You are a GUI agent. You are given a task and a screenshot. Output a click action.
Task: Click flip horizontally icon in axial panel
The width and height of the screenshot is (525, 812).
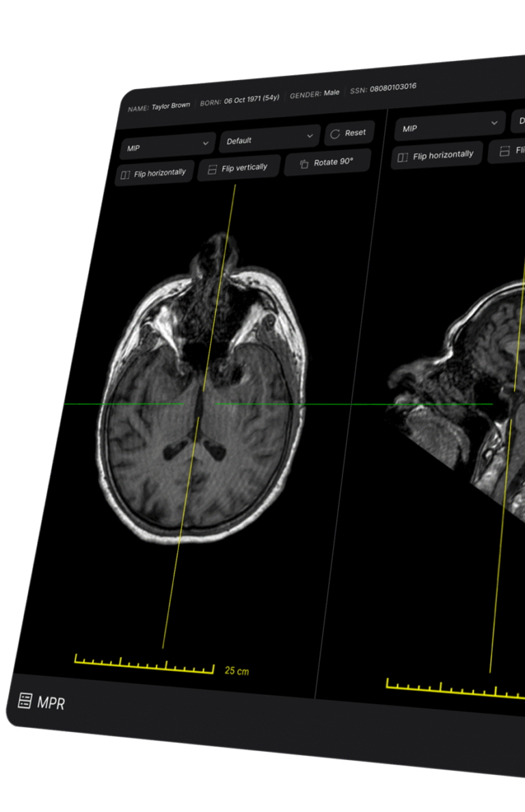click(125, 175)
